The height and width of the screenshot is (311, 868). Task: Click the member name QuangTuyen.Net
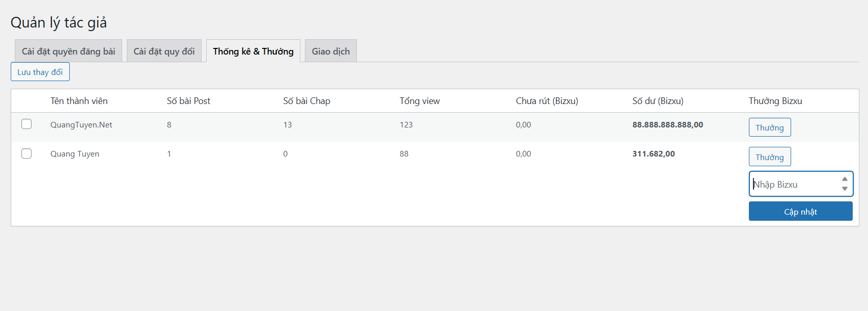81,125
